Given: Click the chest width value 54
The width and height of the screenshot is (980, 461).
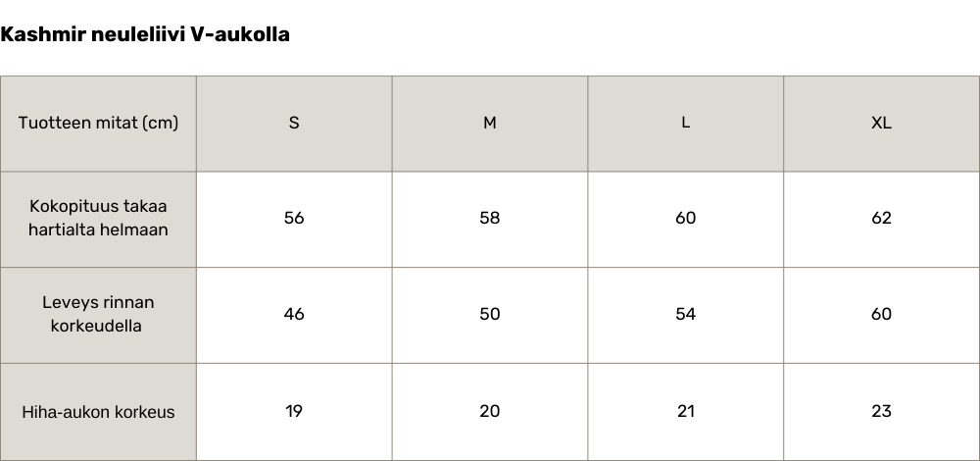Looking at the screenshot, I should [x=686, y=314].
